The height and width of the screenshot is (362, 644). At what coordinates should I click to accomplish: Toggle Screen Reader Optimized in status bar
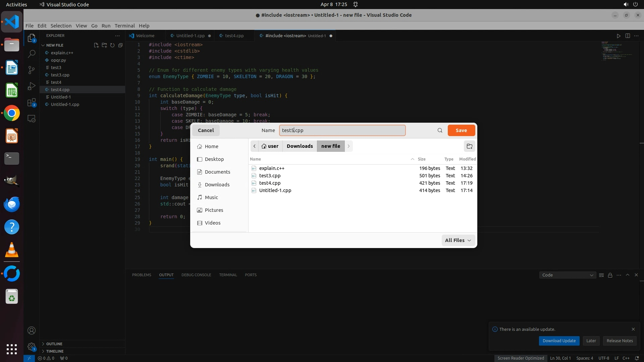tap(521, 358)
